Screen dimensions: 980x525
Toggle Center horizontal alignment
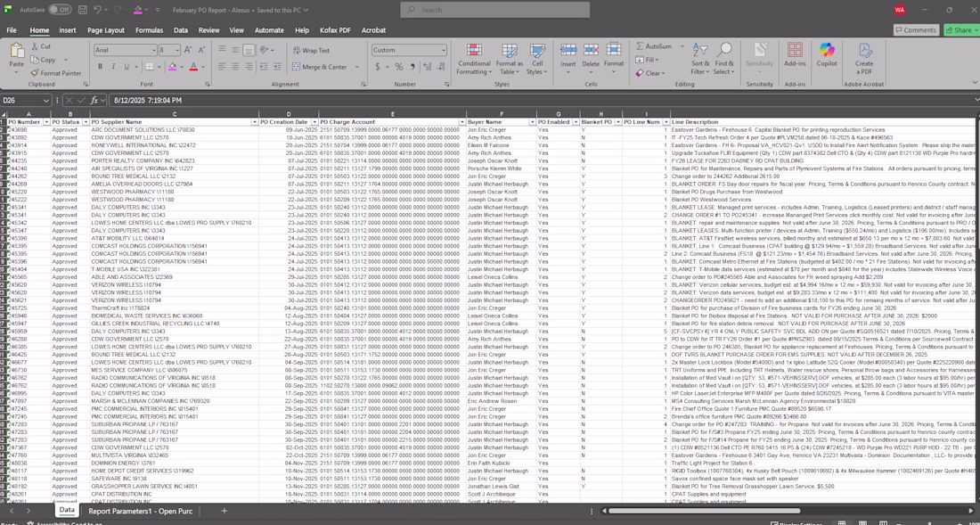tap(235, 67)
